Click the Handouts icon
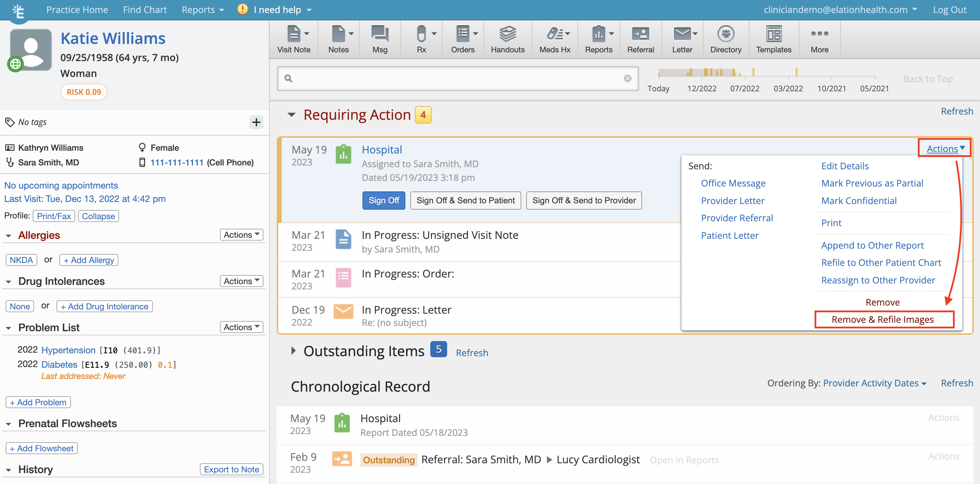Image resolution: width=980 pixels, height=484 pixels. pos(508,38)
